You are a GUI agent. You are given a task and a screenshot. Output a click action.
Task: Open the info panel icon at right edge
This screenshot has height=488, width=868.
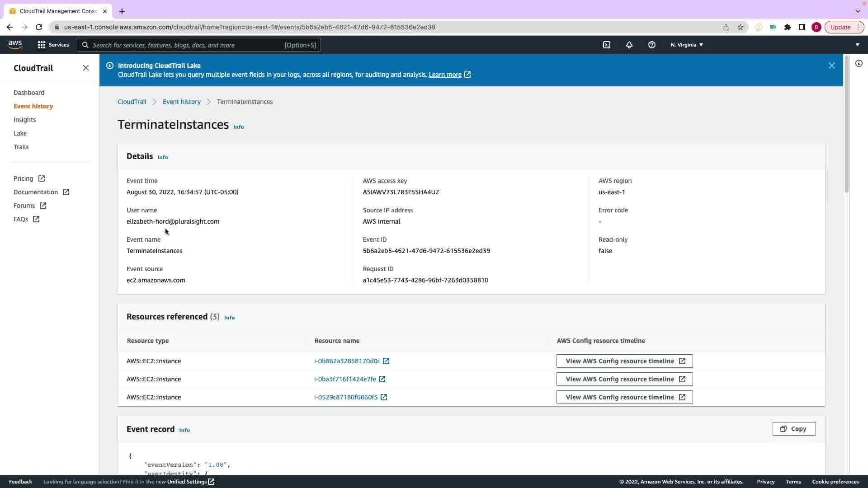[x=859, y=63]
